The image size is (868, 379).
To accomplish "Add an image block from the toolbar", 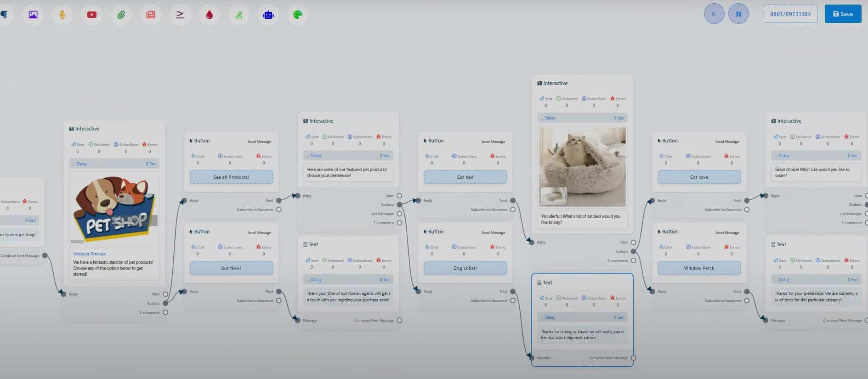I will tap(33, 15).
